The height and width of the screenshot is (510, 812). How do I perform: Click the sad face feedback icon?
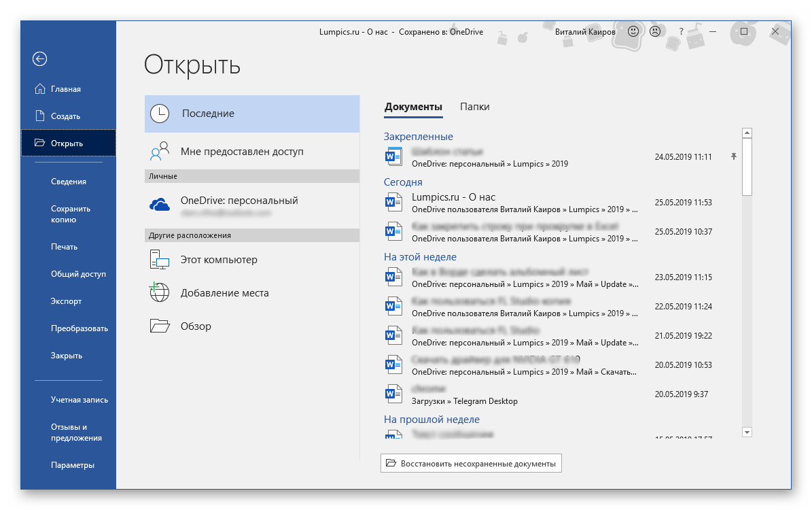(655, 31)
